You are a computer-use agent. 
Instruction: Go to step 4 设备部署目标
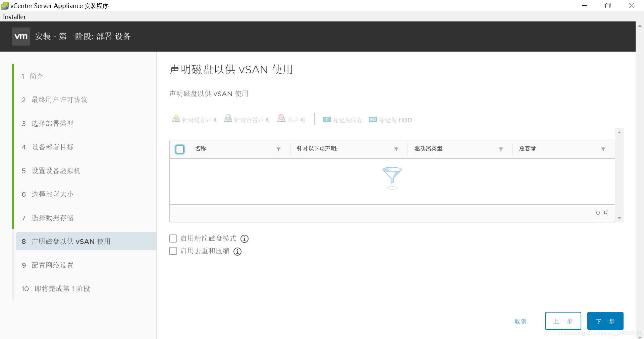click(48, 147)
